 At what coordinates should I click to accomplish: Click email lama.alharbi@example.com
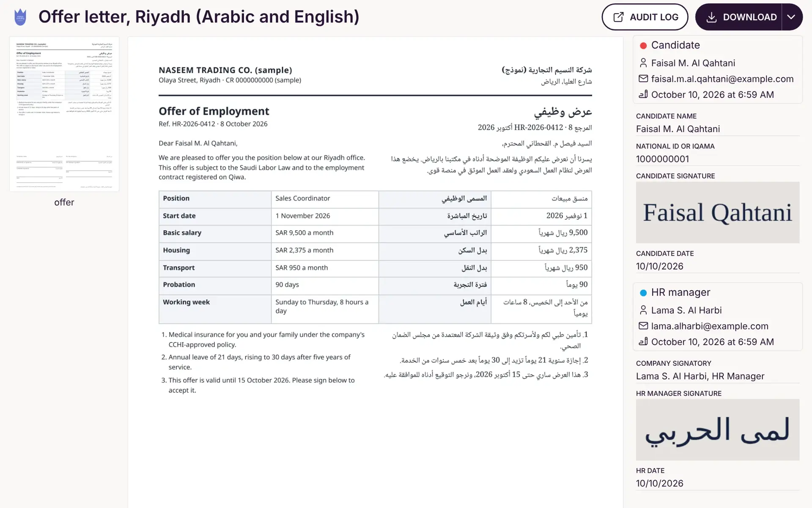pyautogui.click(x=710, y=326)
